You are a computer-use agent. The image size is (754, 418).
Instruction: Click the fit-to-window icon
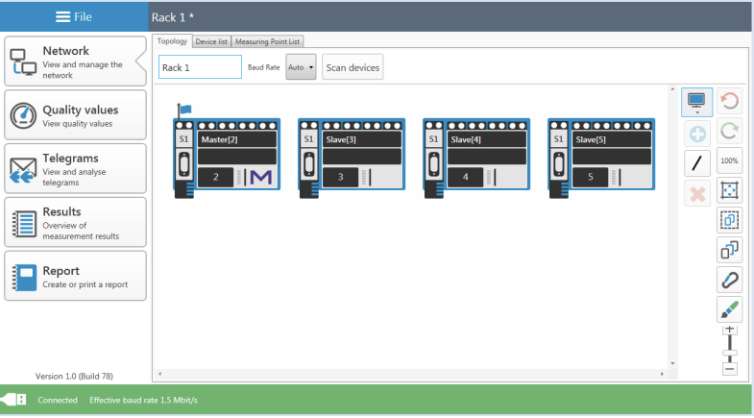[729, 190]
